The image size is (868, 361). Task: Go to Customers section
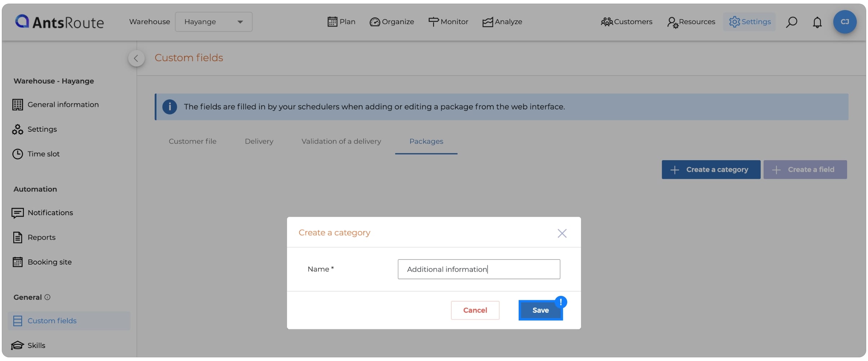(x=626, y=22)
